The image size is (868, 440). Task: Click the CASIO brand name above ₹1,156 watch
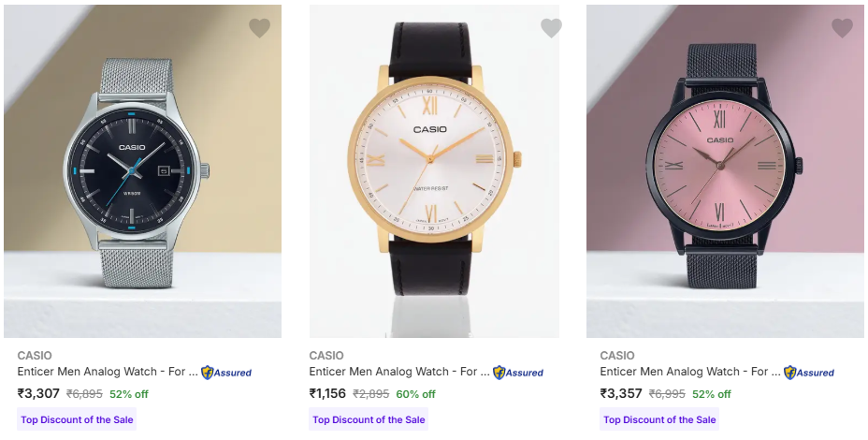coord(326,356)
